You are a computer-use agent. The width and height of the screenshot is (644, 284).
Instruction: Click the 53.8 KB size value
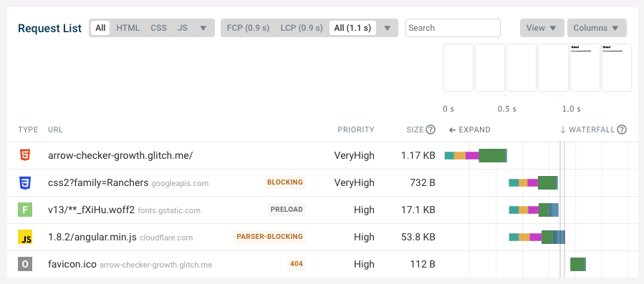418,238
